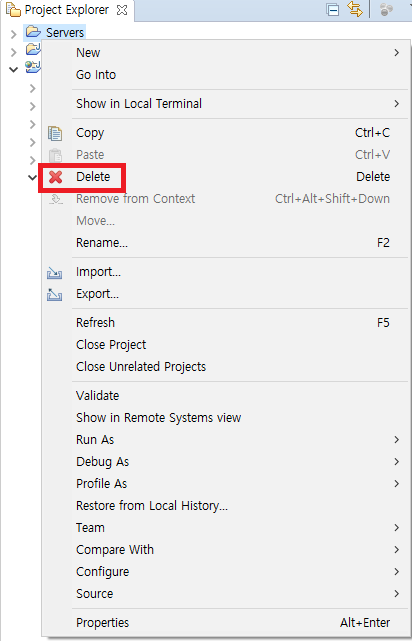Select Rename... menu item
This screenshot has height=641, width=412.
tap(226, 243)
